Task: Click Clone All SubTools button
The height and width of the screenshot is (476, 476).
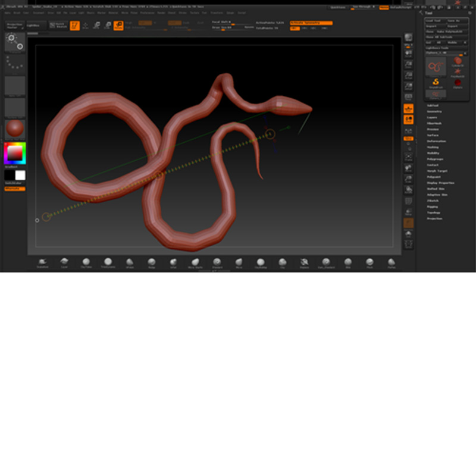Action: (x=446, y=37)
